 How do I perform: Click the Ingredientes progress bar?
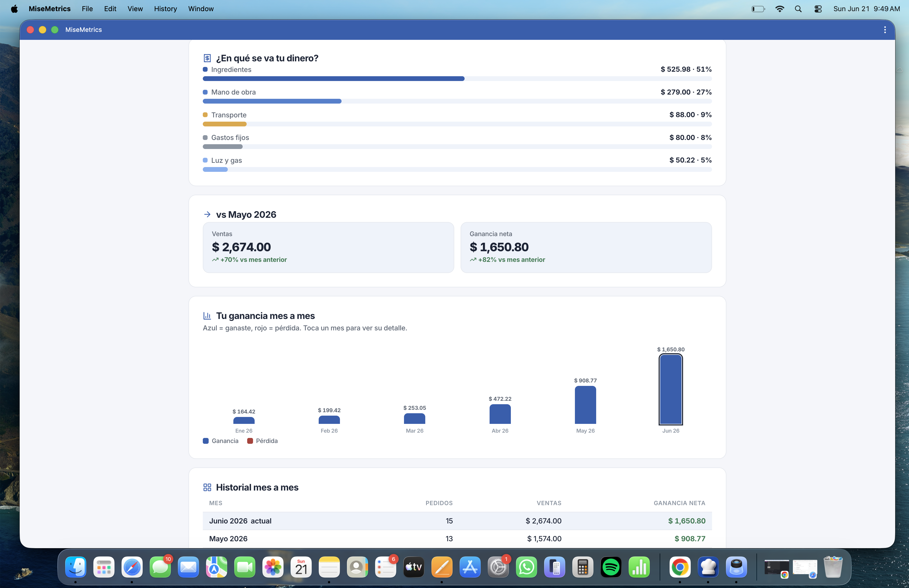tap(457, 79)
